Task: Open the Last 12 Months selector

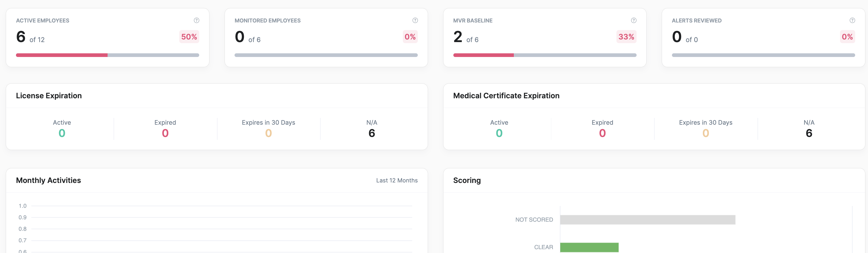Action: pyautogui.click(x=397, y=180)
